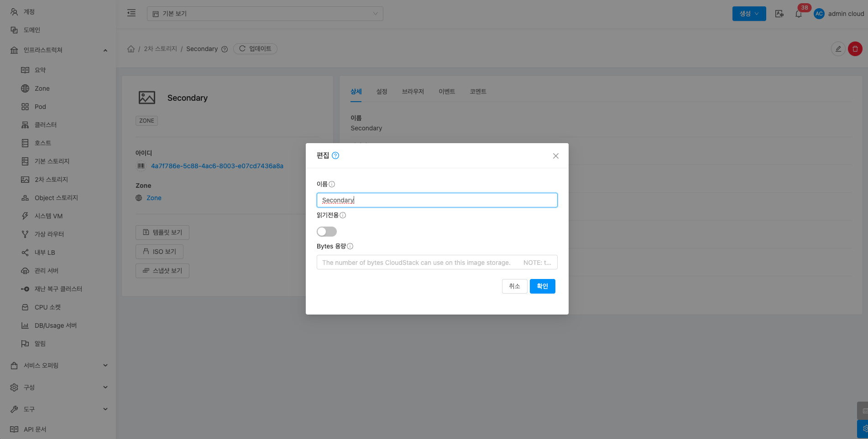Toggle the 읽기전용 read-only switch
Screen dimensions: 868x439
(x=327, y=232)
